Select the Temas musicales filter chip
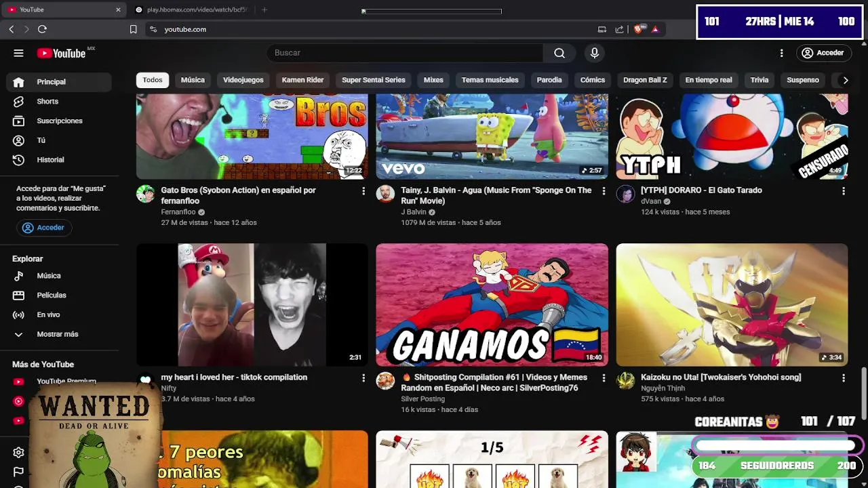 pyautogui.click(x=490, y=80)
